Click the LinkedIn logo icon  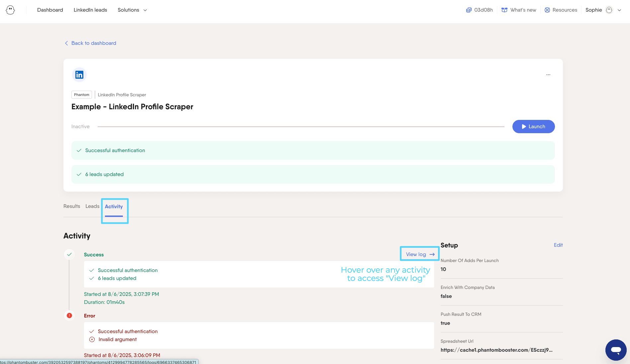pyautogui.click(x=79, y=75)
